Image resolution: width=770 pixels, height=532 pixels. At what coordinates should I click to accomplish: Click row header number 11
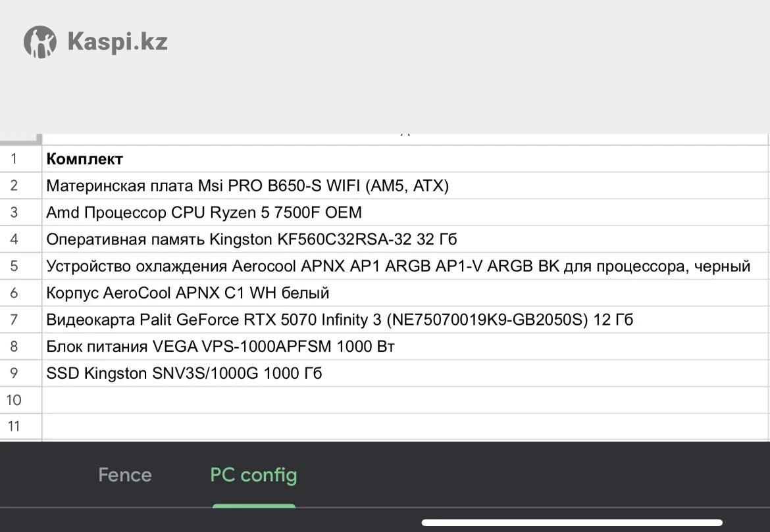pyautogui.click(x=14, y=426)
